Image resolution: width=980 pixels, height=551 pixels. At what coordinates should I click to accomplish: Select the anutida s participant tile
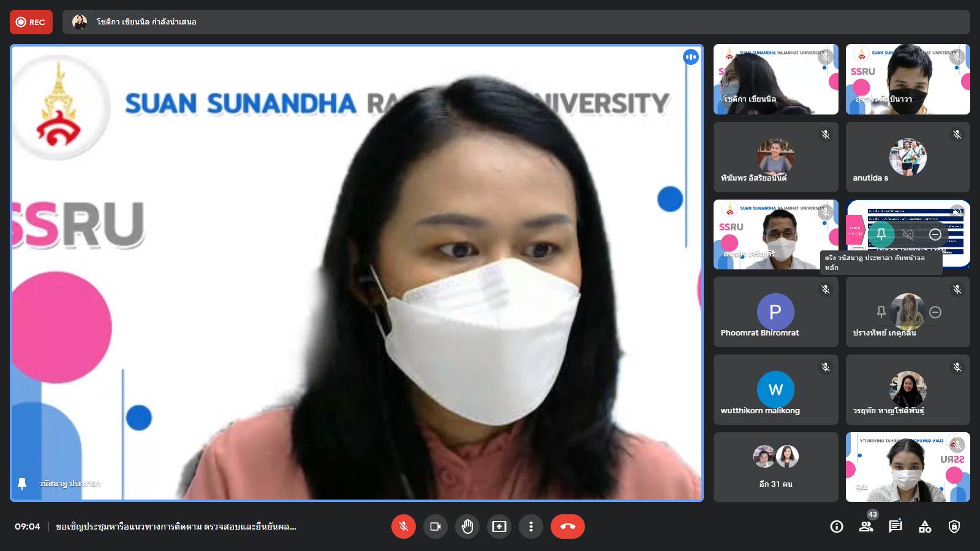908,157
